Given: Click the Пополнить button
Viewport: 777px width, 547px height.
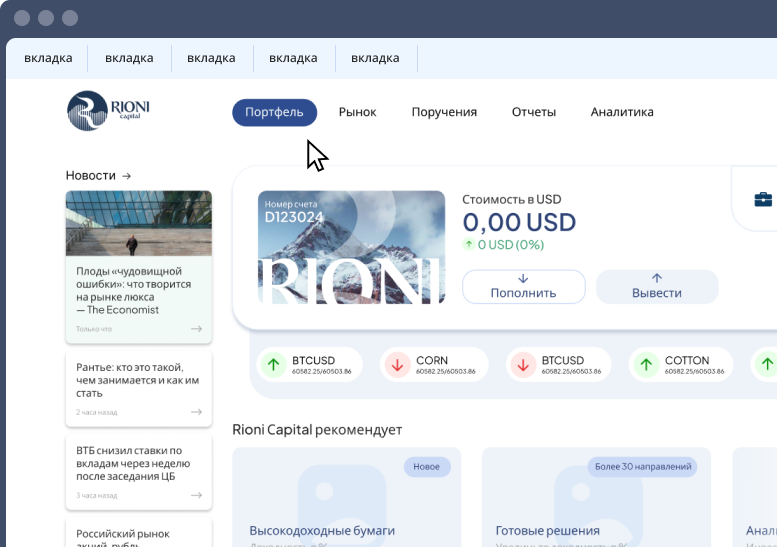Looking at the screenshot, I should click(x=524, y=287).
